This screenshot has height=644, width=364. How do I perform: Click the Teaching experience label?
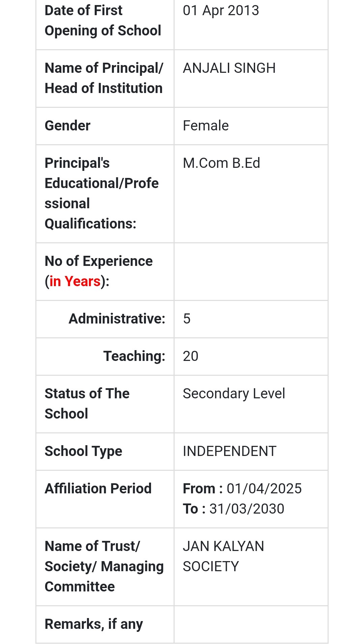pos(134,356)
